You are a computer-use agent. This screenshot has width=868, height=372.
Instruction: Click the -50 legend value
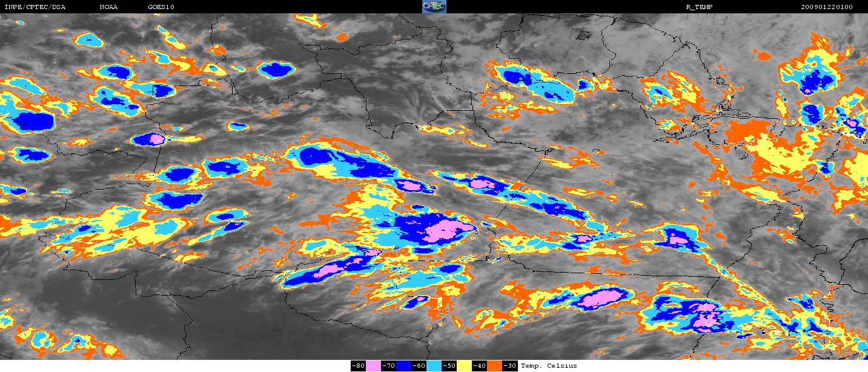[449, 366]
